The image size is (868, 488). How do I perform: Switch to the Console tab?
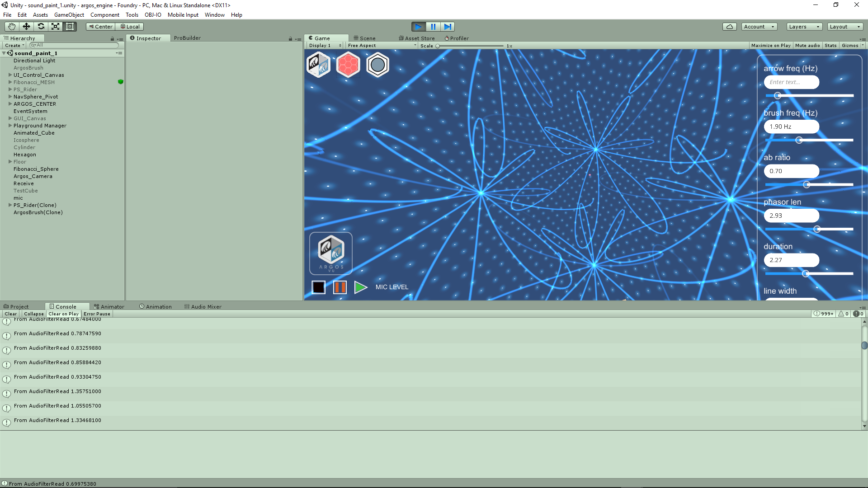click(66, 306)
